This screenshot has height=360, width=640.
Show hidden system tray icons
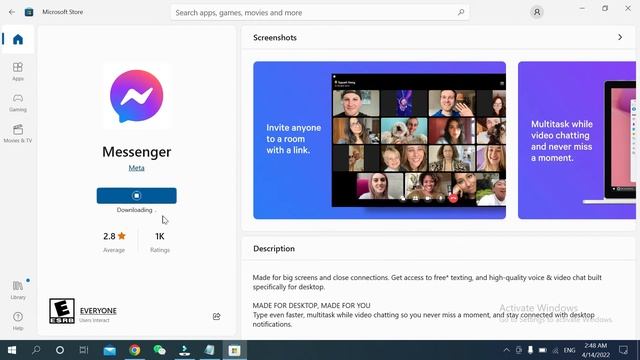[507, 350]
